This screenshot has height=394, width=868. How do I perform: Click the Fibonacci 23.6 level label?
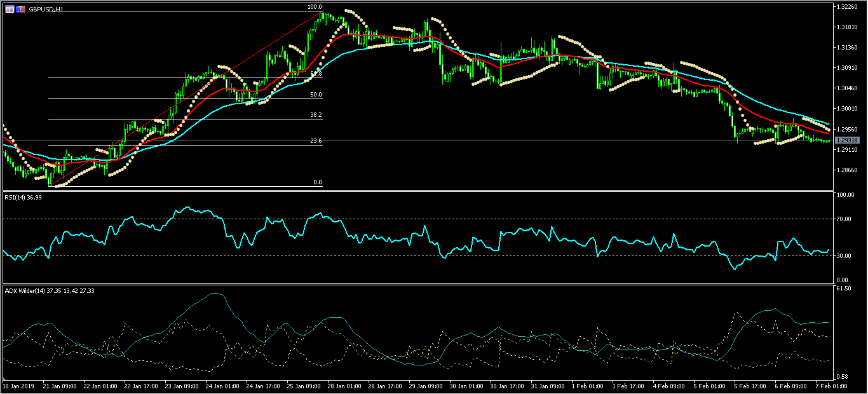[316, 141]
